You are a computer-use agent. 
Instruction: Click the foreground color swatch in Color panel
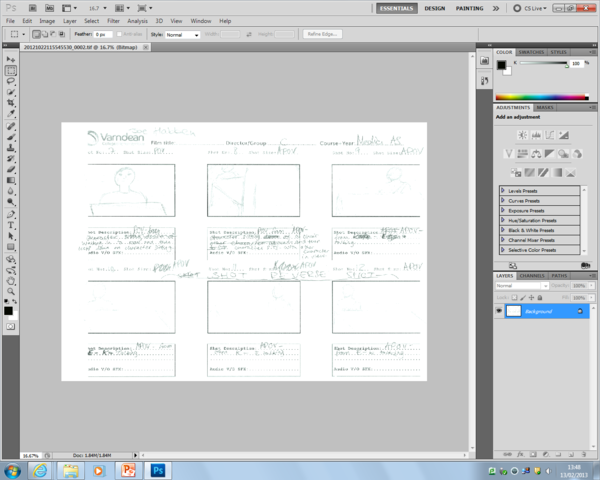click(501, 65)
